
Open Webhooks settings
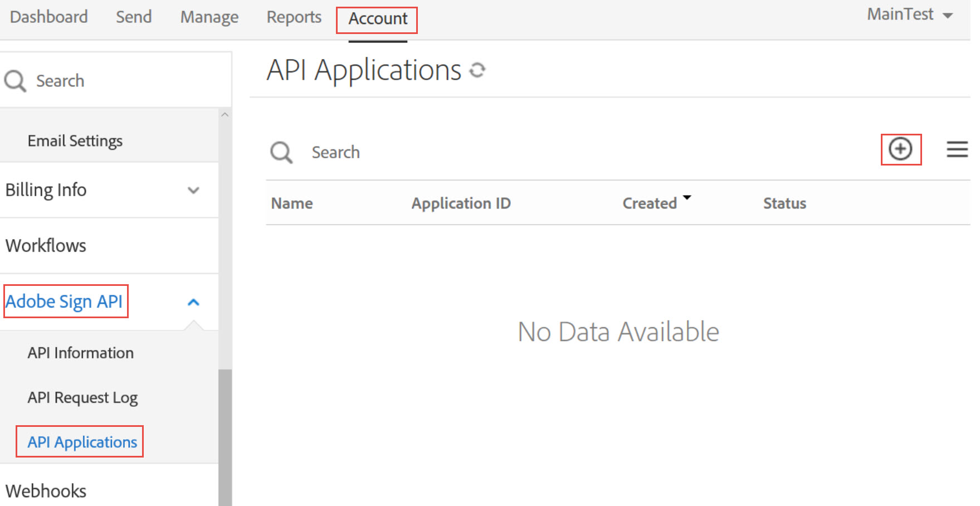[x=46, y=490]
